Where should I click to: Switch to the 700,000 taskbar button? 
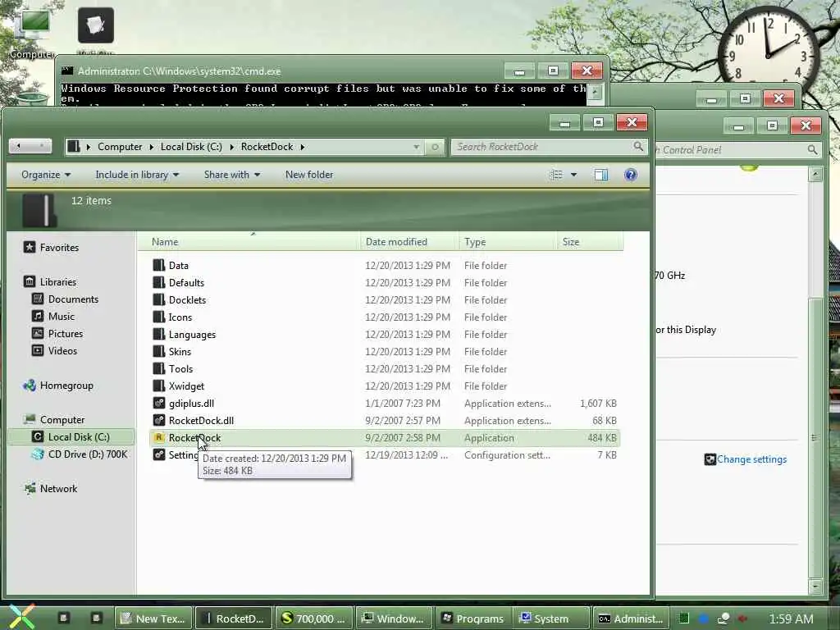[314, 619]
